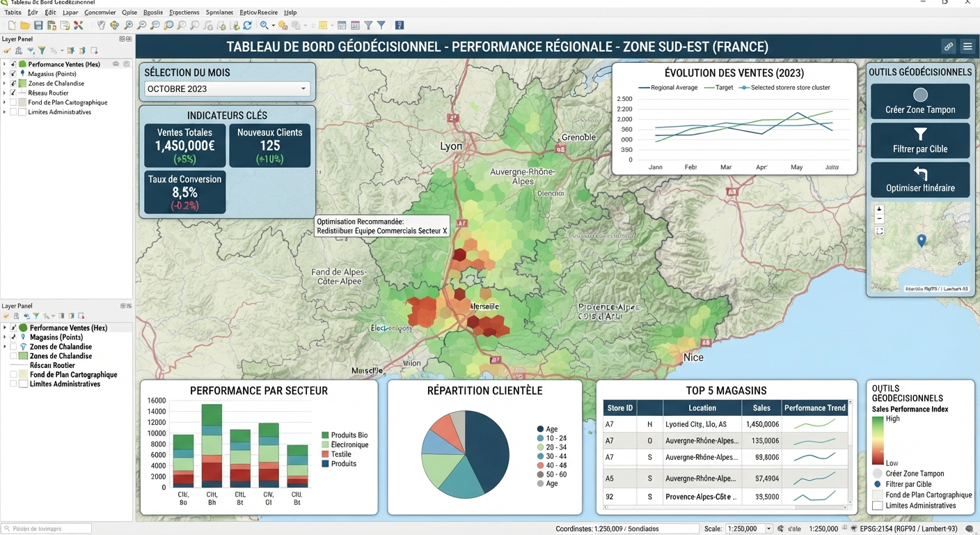Click the locator search field in status bar
980x535 pixels.
click(x=47, y=529)
